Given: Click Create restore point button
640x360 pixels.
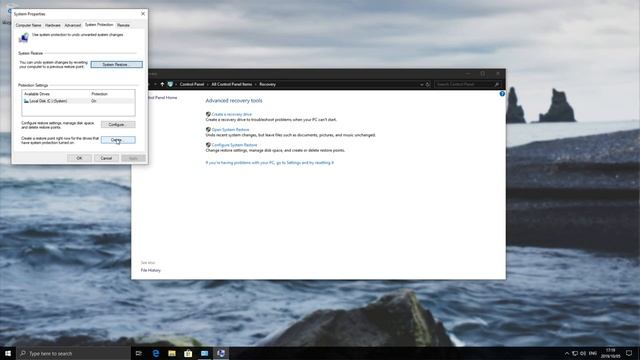Looking at the screenshot, I should pyautogui.click(x=118, y=140).
